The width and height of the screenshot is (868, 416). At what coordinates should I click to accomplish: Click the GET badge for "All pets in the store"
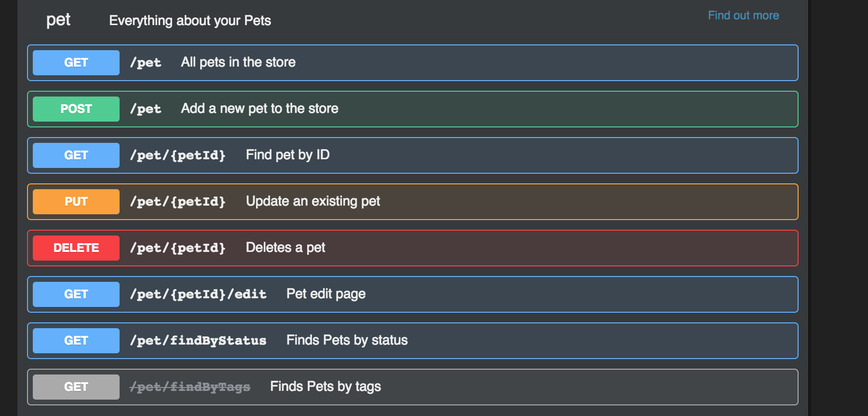click(x=76, y=63)
